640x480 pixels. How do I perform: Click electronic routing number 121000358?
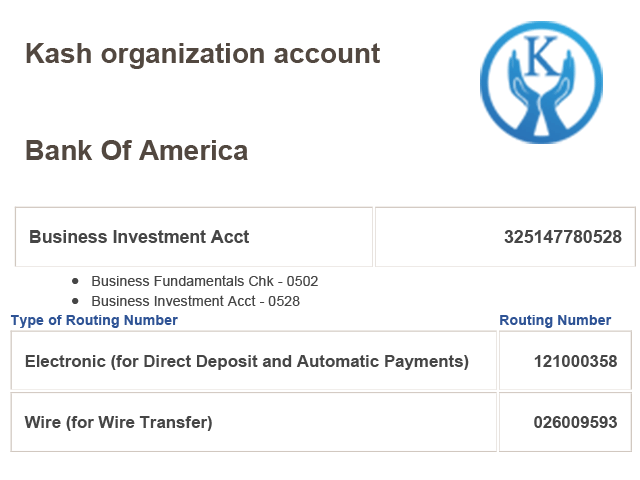tap(576, 362)
